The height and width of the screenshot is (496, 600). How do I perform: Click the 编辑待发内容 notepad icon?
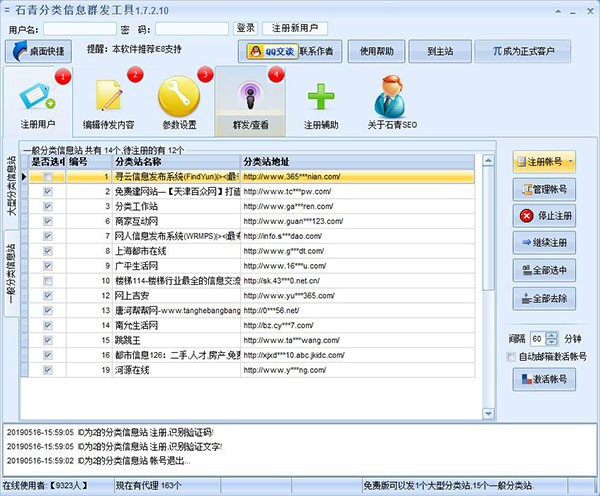pyautogui.click(x=111, y=99)
